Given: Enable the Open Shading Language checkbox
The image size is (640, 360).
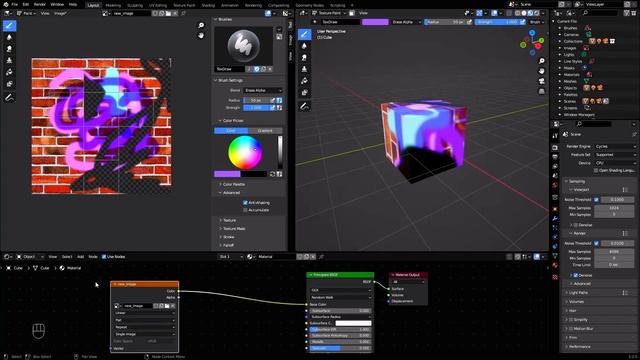Looking at the screenshot, I should click(x=596, y=170).
